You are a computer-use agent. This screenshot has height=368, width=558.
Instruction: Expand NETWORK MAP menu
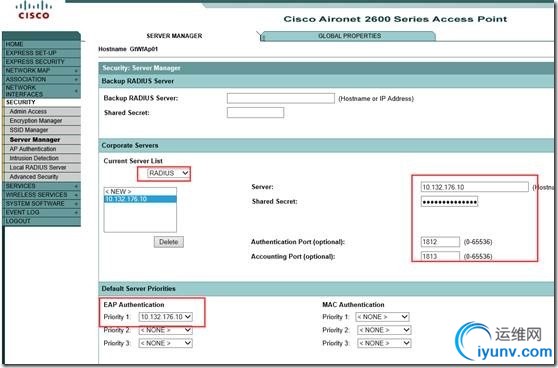pos(42,70)
